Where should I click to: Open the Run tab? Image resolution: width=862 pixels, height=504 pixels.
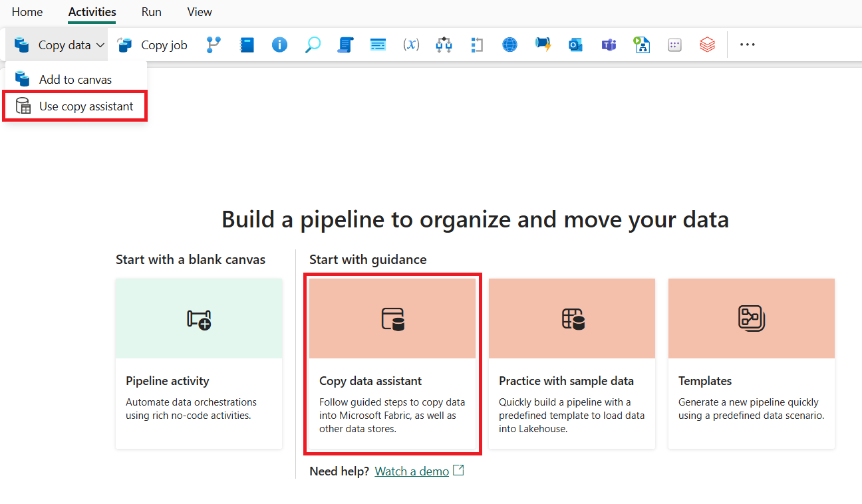click(x=152, y=12)
